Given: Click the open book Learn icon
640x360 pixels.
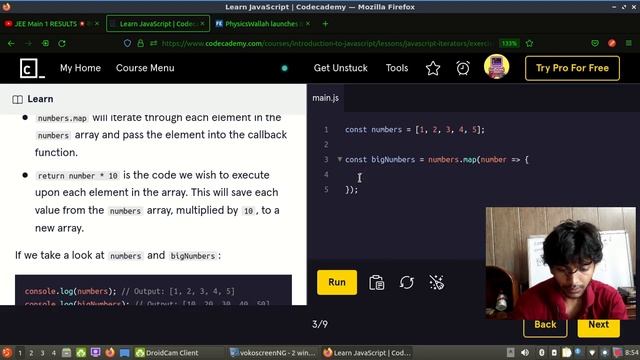Looking at the screenshot, I should point(18,99).
